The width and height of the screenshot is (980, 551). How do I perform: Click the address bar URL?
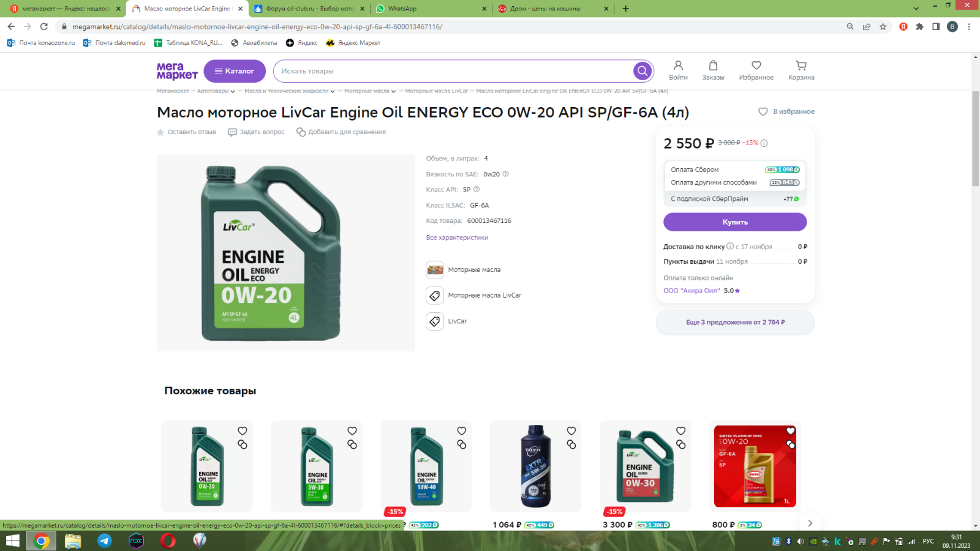coord(257,26)
